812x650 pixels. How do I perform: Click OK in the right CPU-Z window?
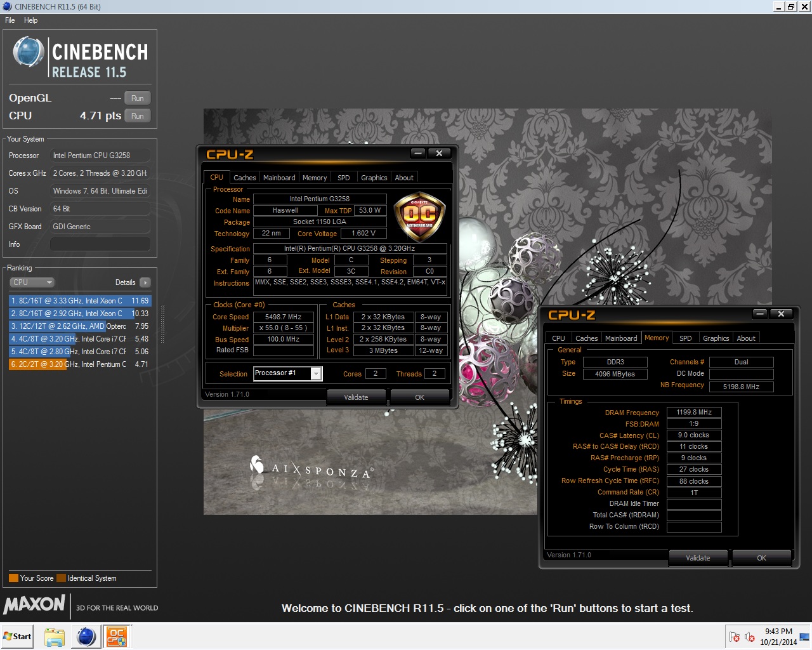pyautogui.click(x=761, y=558)
